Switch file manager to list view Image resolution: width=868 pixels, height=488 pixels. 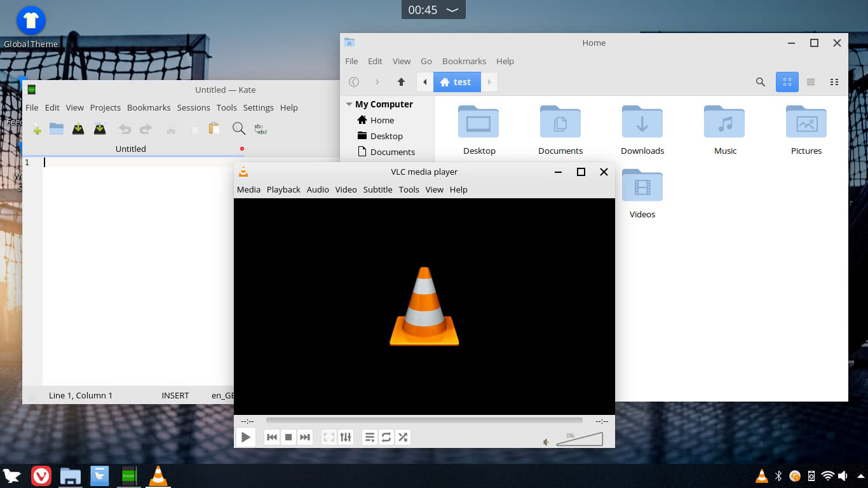pyautogui.click(x=811, y=82)
